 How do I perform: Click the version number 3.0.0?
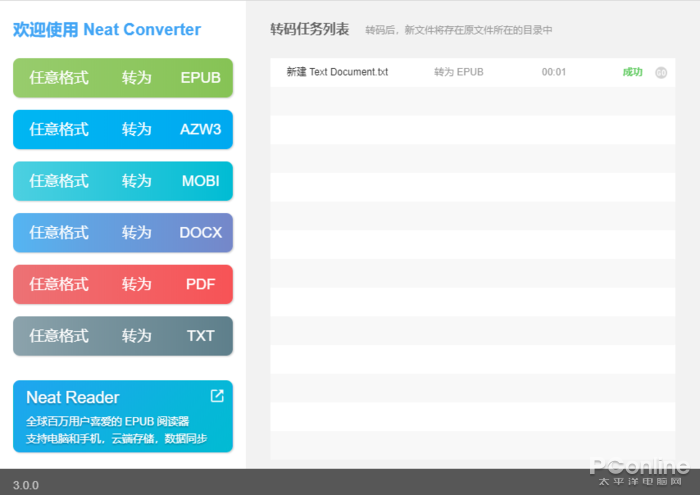pos(26,485)
